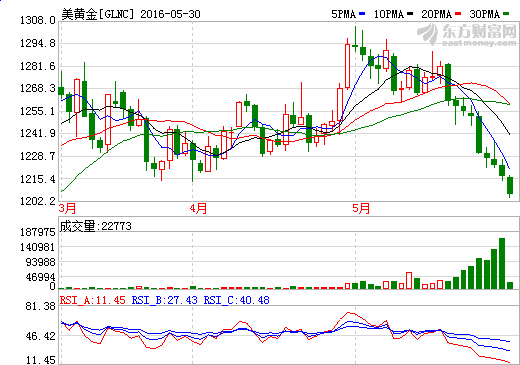Click the 46994 volume axis label
This screenshot has width=520, height=365.
40,277
